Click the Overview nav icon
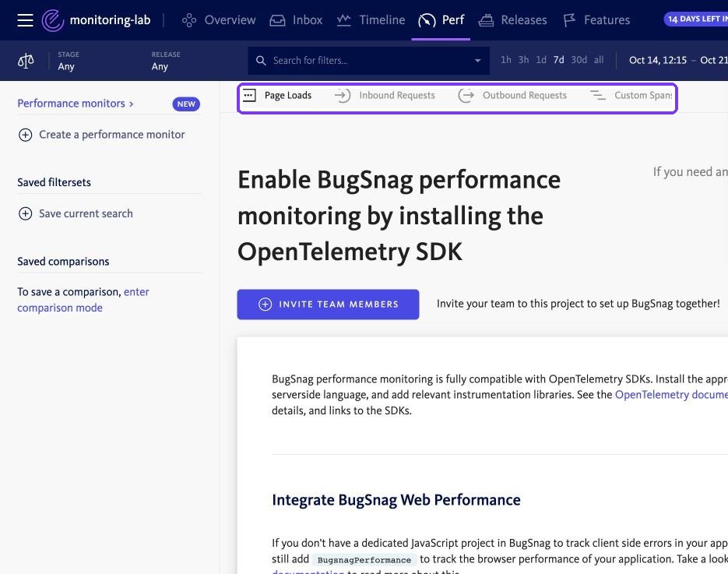The image size is (728, 574). [189, 20]
